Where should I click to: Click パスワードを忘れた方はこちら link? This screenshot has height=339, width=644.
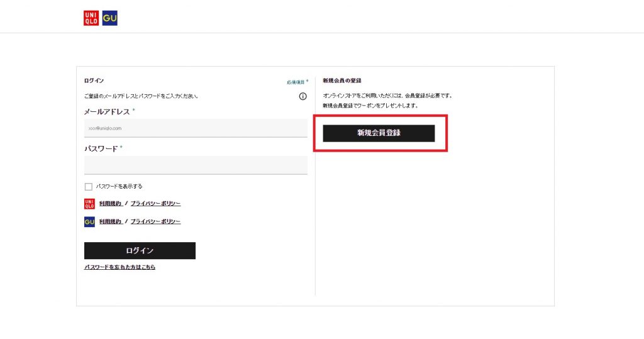click(x=119, y=267)
